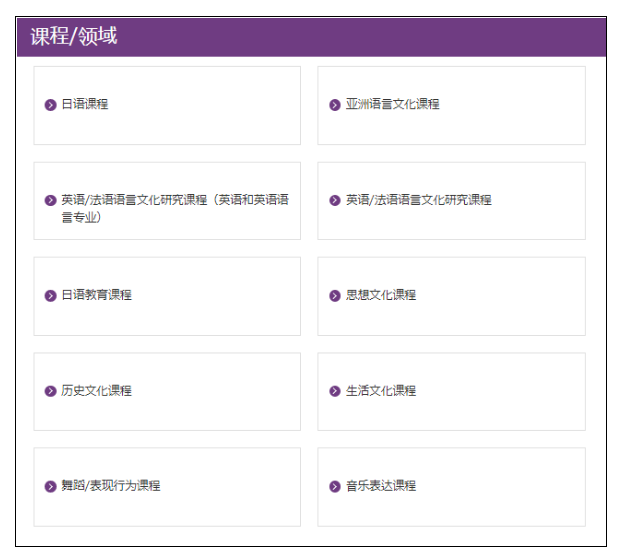Screen dimensions: 618x559
Task: Go to 思想文化课程
Action: (381, 295)
